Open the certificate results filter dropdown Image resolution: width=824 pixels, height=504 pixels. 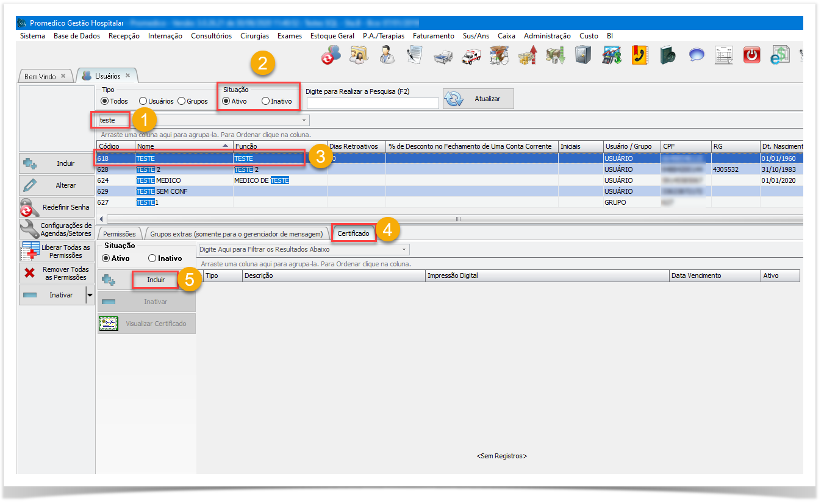[404, 250]
